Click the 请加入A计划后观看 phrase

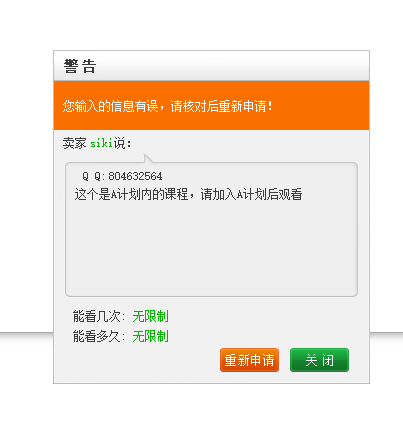(251, 194)
